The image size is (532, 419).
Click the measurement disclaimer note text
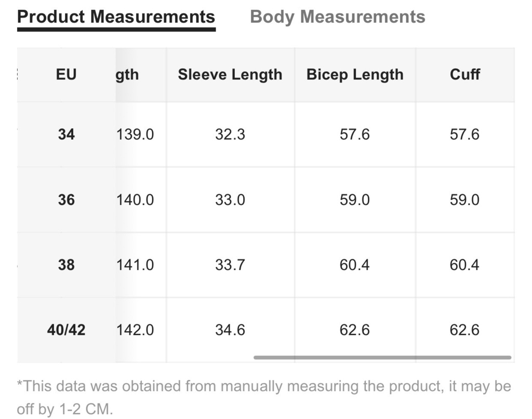[264, 398]
